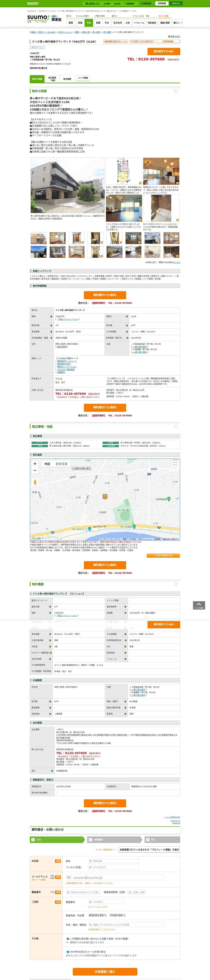Focus 電話番号 input field
The width and height of the screenshot is (210, 980).
coord(83,892)
